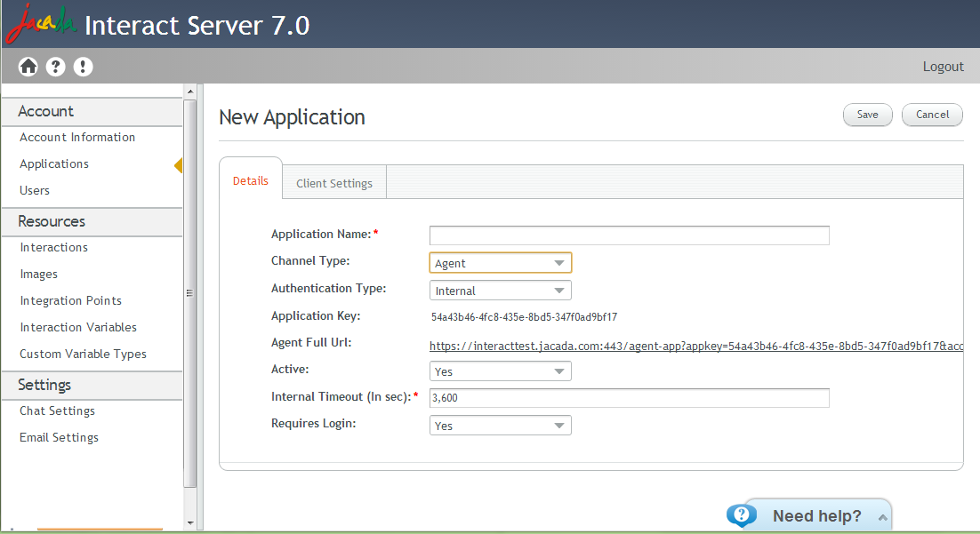The width and height of the screenshot is (980, 534).
Task: Switch to the Client Settings tab
Action: click(334, 183)
